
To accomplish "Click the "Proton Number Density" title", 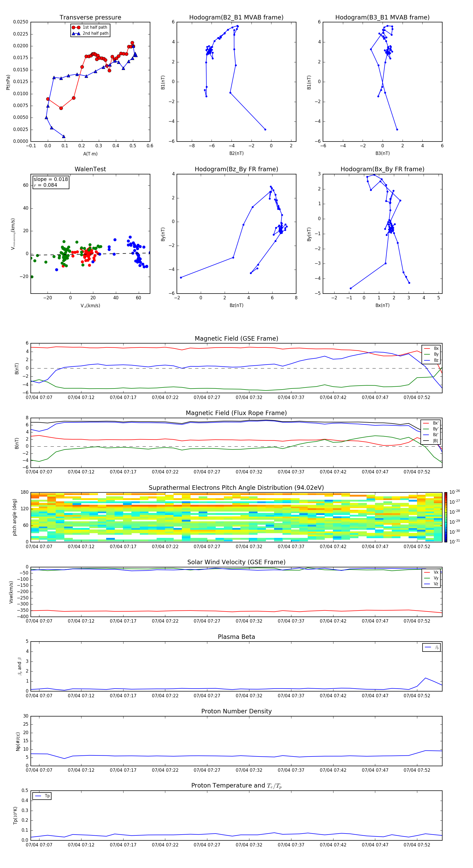I will (236, 711).
